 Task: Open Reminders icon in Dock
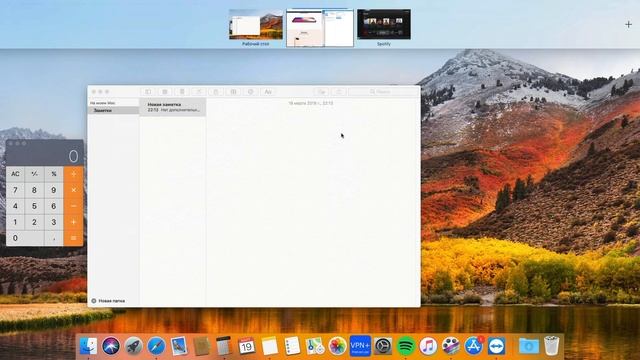[292, 346]
